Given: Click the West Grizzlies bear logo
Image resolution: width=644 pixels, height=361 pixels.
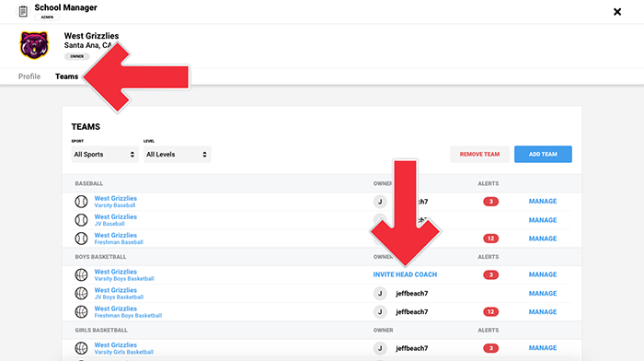Looking at the screenshot, I should 34,45.
